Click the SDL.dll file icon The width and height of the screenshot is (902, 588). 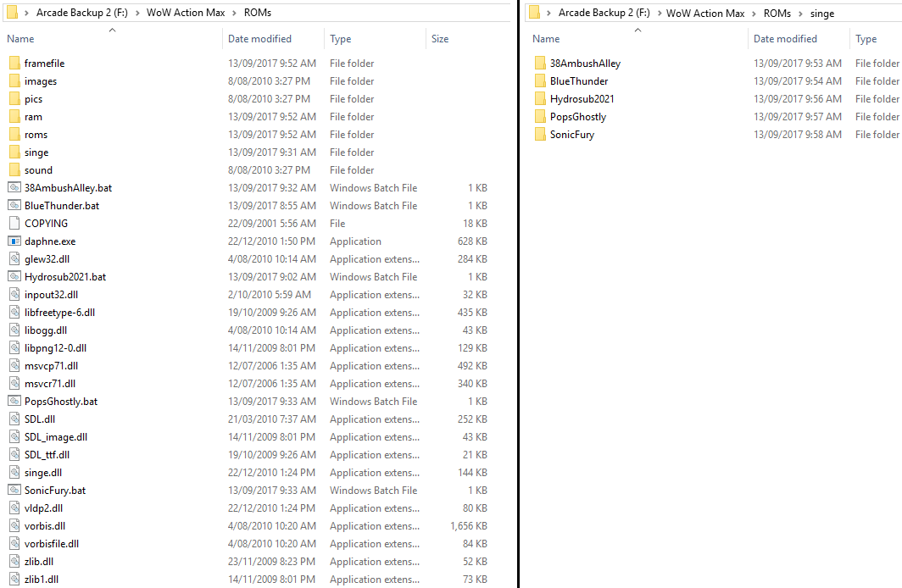coord(14,419)
